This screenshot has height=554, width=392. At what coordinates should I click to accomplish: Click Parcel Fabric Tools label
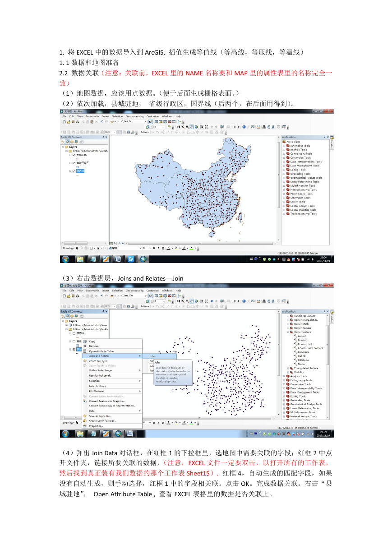pyautogui.click(x=301, y=194)
